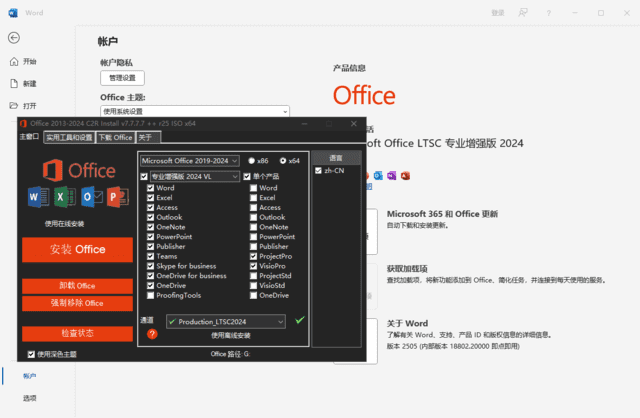Screen dimensions: 640x418
Task: Click the OneNote product icon in Word account page
Action: pos(391,176)
